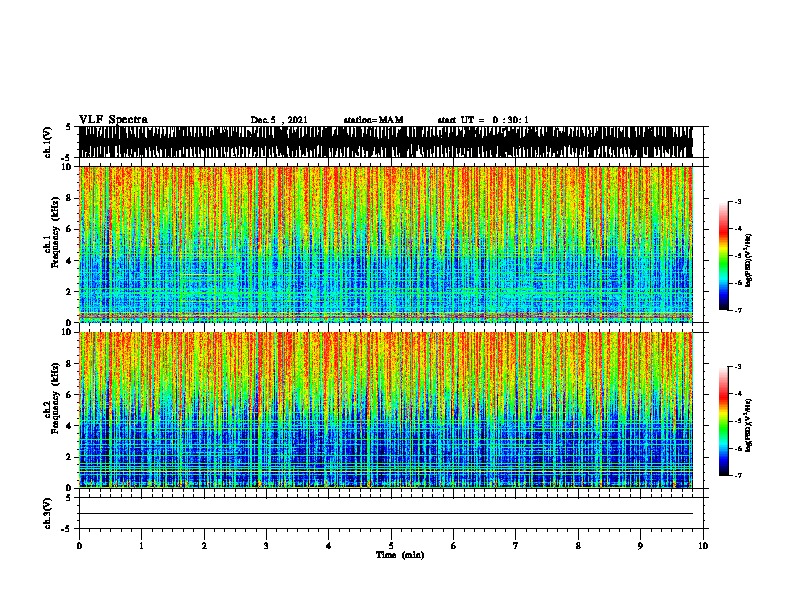
Task: Click the '-3' label on ch.2 color bar
Action: click(x=738, y=367)
